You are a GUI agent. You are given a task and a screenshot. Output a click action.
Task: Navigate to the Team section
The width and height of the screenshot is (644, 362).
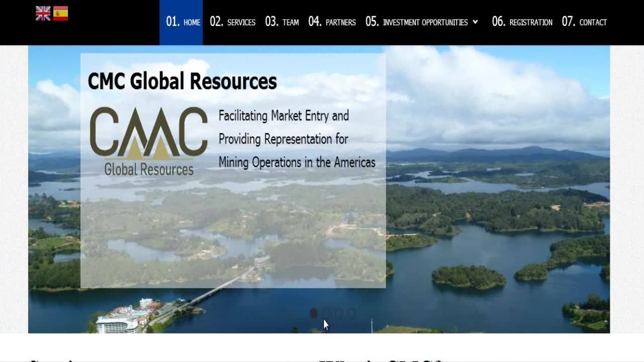pyautogui.click(x=282, y=22)
